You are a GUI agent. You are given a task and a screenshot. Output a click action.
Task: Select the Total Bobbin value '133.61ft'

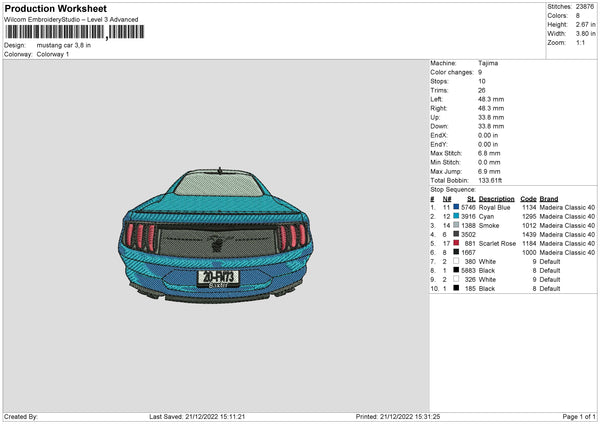490,180
